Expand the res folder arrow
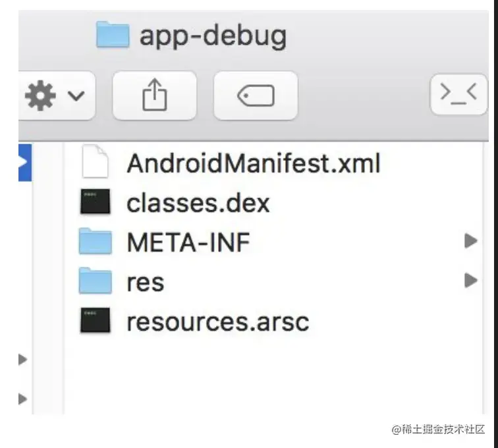Screen dimensions: 498x448 click(471, 280)
